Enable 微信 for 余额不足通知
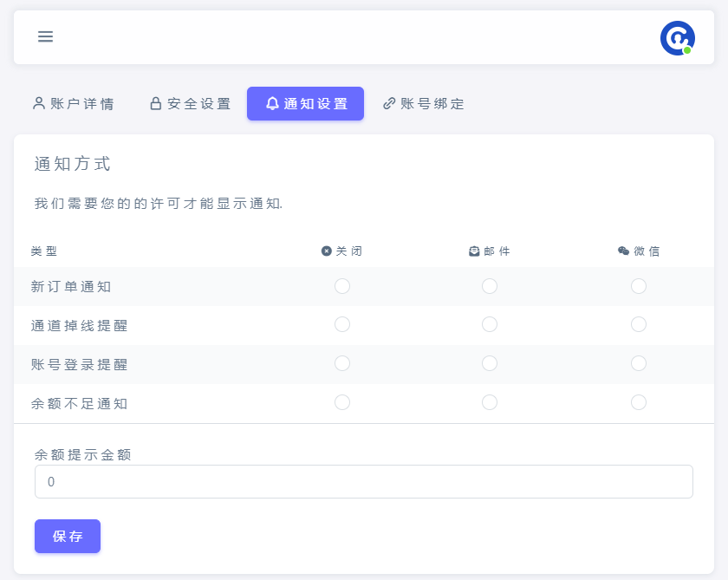 pyautogui.click(x=639, y=402)
